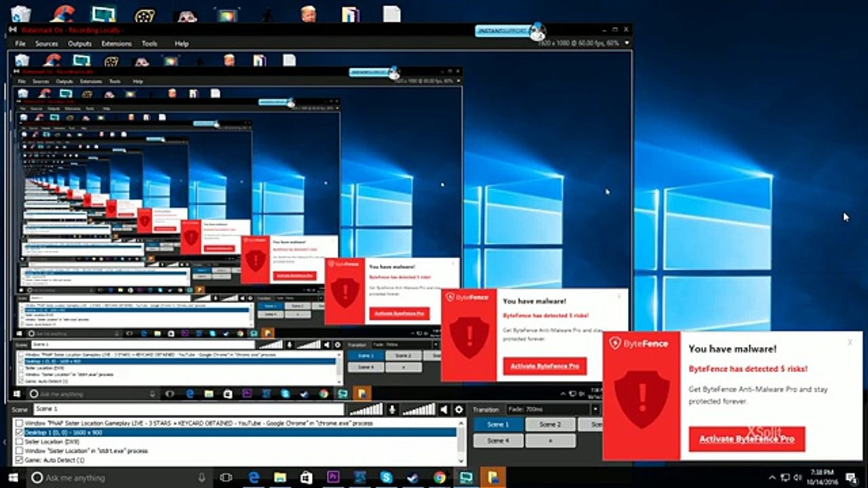Open the Windows Start menu
The image size is (868, 488).
click(13, 478)
